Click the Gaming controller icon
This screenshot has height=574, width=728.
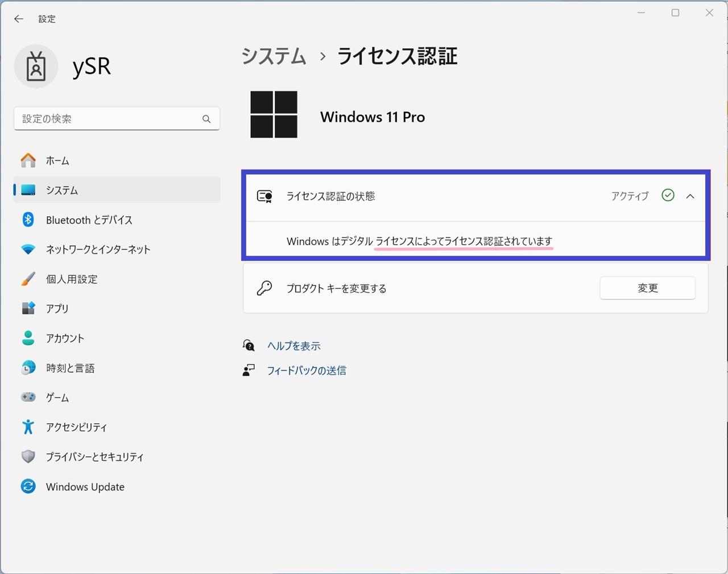click(28, 397)
